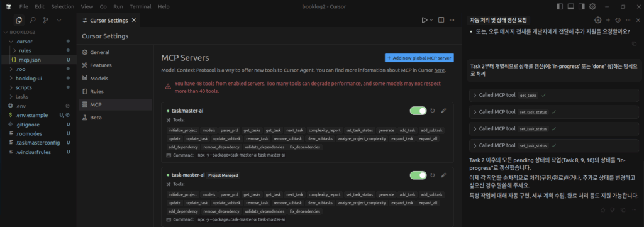Viewport: 644px width, 227px height.
Task: Open the File menu
Action: click(x=24, y=6)
